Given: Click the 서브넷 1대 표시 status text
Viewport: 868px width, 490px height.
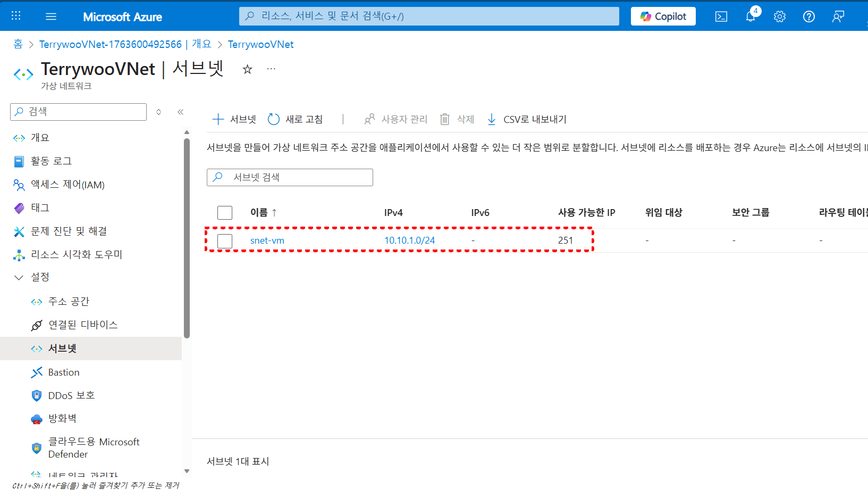Looking at the screenshot, I should 238,461.
